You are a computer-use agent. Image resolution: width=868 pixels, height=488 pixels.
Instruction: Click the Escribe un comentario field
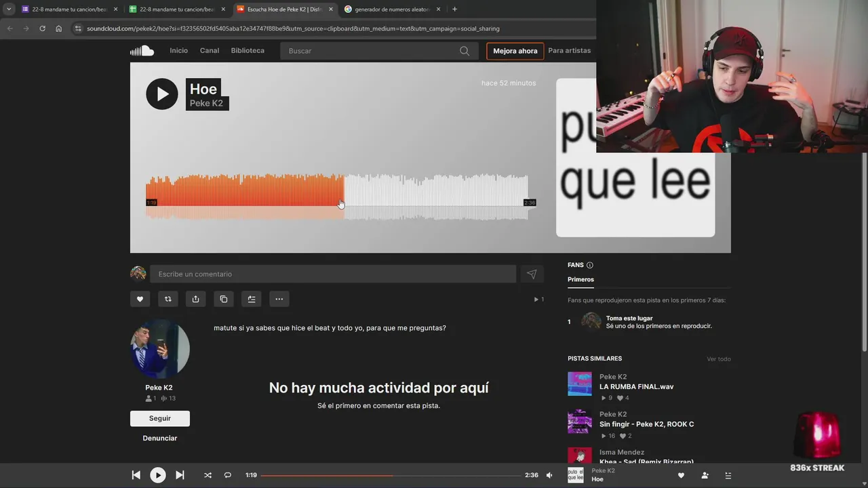click(x=333, y=274)
